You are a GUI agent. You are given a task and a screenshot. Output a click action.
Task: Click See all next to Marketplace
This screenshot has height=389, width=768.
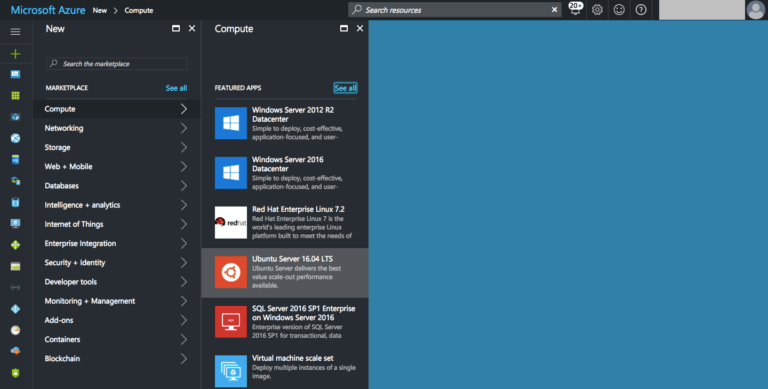tap(176, 88)
